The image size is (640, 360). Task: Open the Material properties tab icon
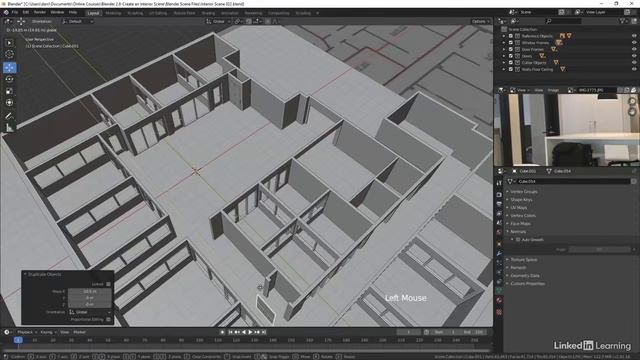click(499, 300)
